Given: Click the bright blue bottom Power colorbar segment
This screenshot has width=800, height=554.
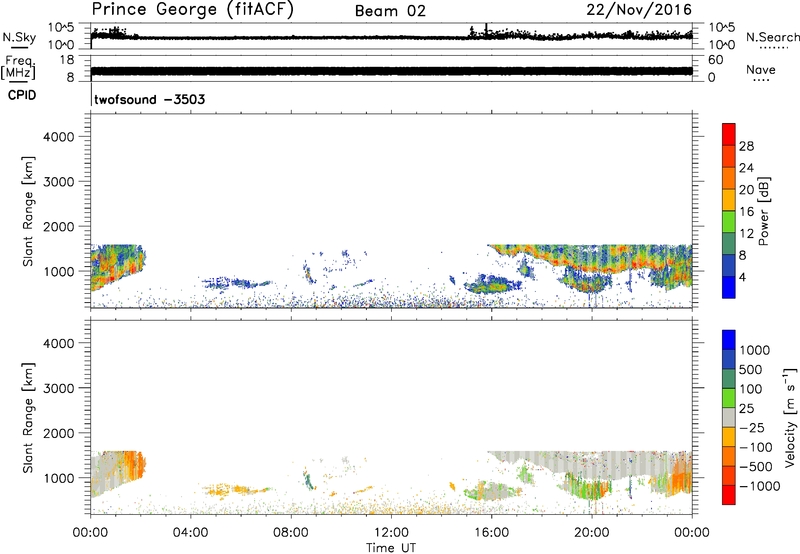Looking at the screenshot, I should tap(729, 287).
